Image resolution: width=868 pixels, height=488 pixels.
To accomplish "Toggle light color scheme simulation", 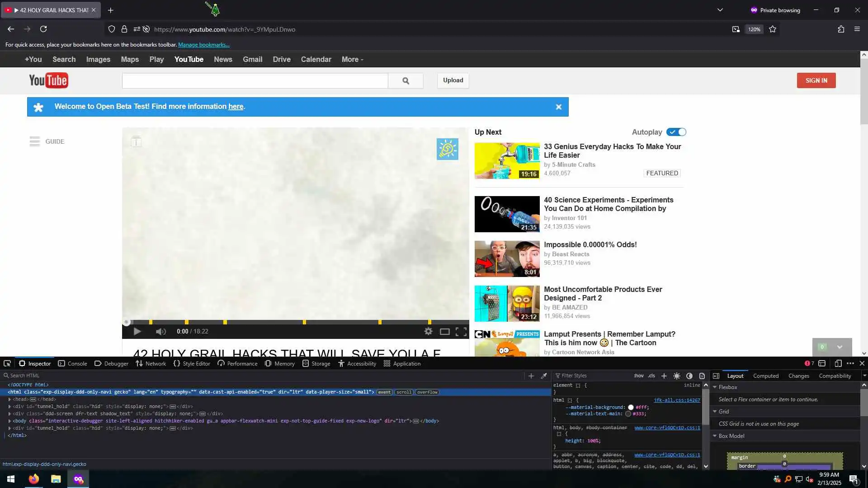I will (677, 375).
